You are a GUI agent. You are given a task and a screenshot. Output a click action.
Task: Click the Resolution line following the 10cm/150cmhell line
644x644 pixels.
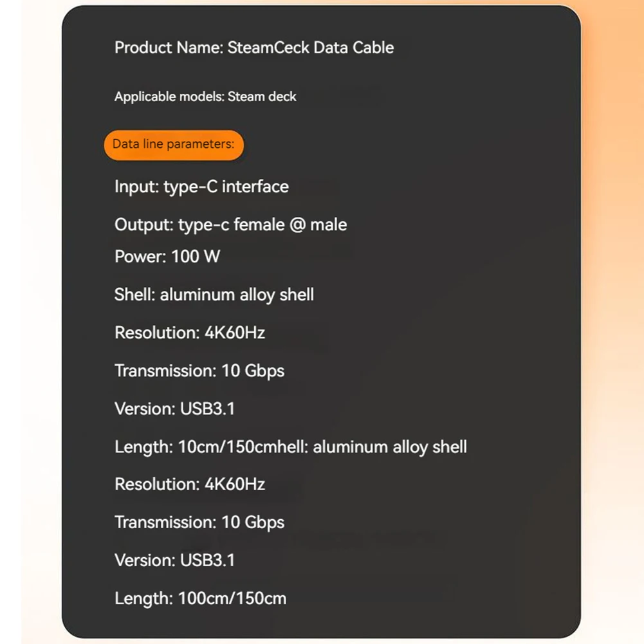[189, 484]
